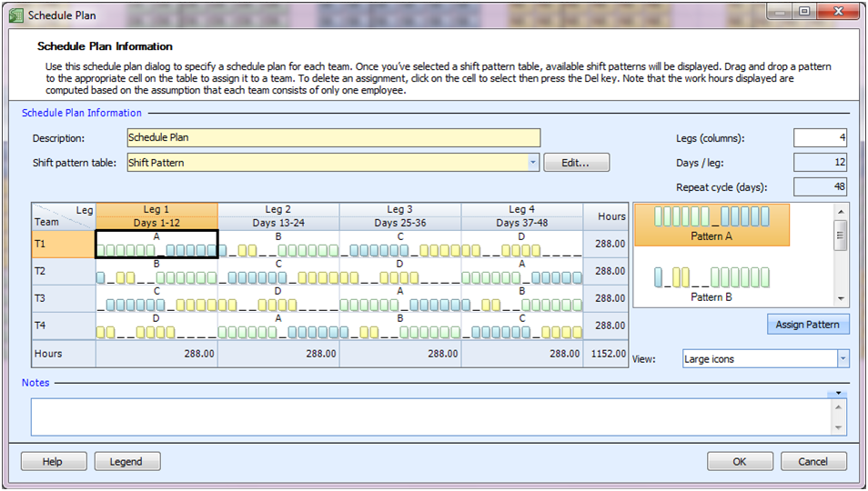The image size is (868, 491).
Task: Select the T4 team row header
Action: pos(64,326)
